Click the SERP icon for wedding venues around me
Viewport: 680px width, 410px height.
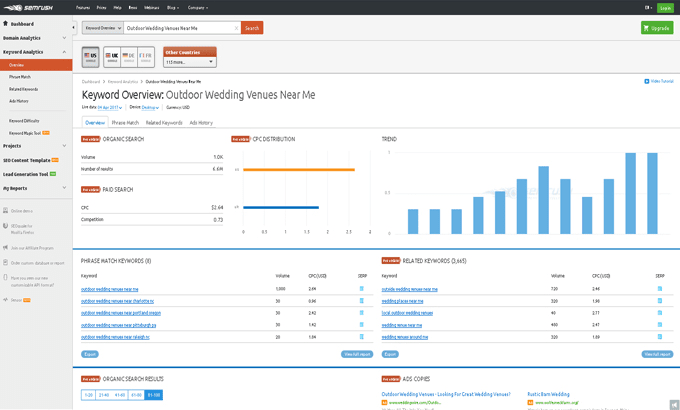660,337
